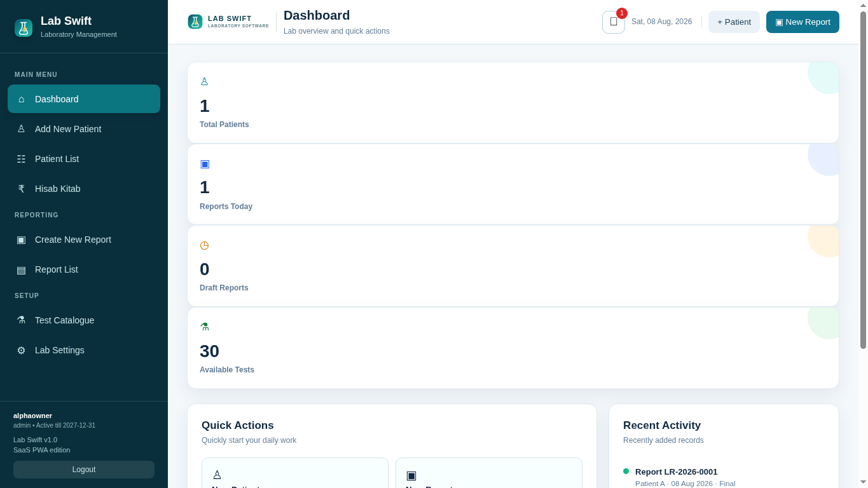Click the Total Patients count 1
This screenshot has width=868, height=488.
205,106
